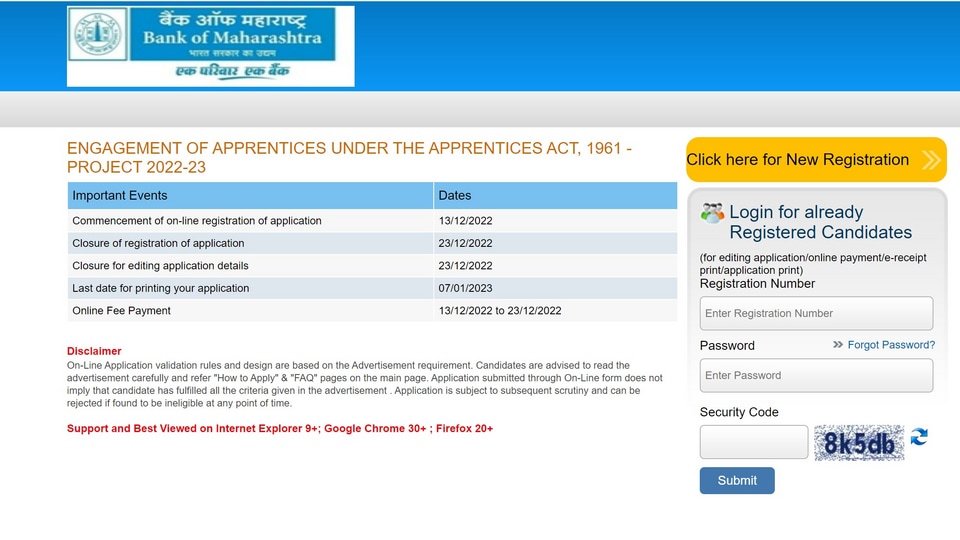Click the double chevron on New Registration

(x=931, y=160)
